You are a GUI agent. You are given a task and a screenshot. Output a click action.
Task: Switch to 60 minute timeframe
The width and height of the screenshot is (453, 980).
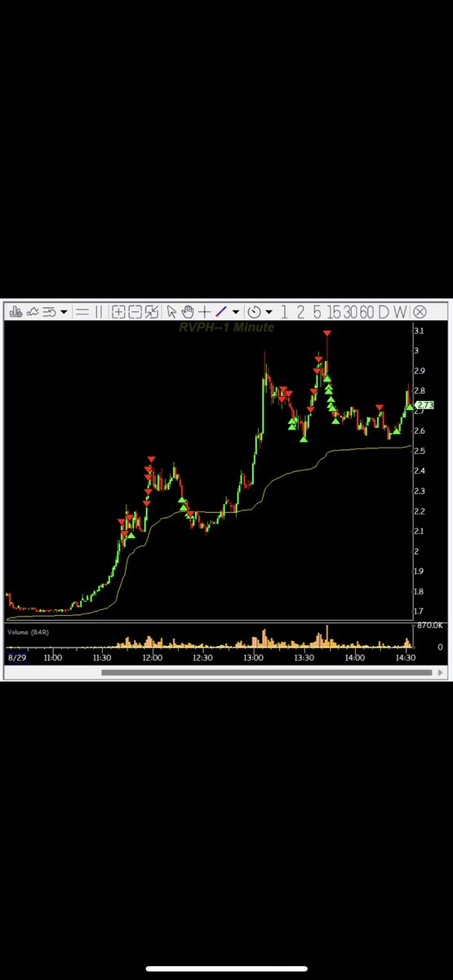366,311
